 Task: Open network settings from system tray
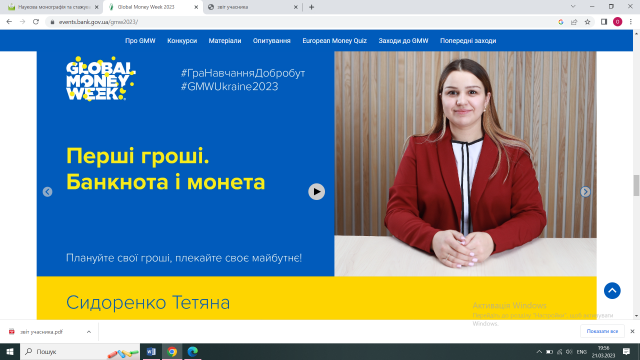560,352
